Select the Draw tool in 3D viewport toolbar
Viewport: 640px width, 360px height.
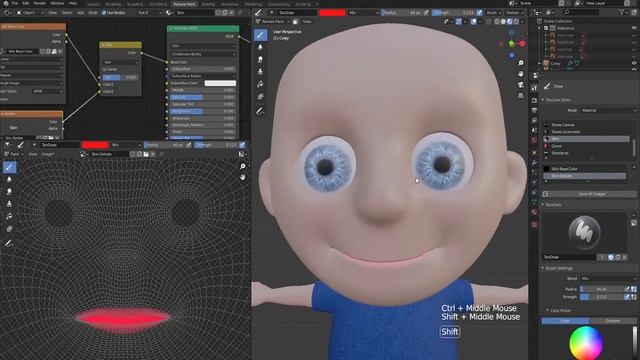[x=260, y=35]
